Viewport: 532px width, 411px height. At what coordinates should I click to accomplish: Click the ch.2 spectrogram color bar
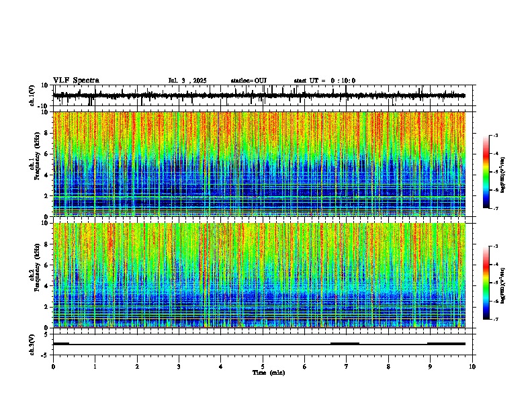click(486, 283)
